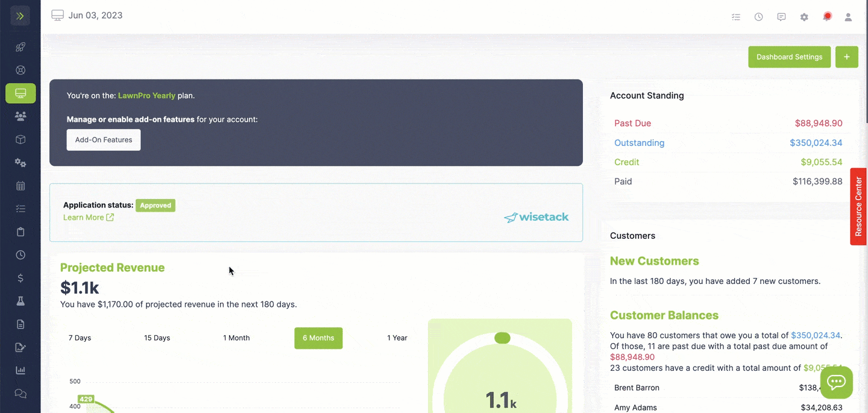Image resolution: width=868 pixels, height=413 pixels.
Task: Select the 7 Days range tab
Action: (x=80, y=338)
